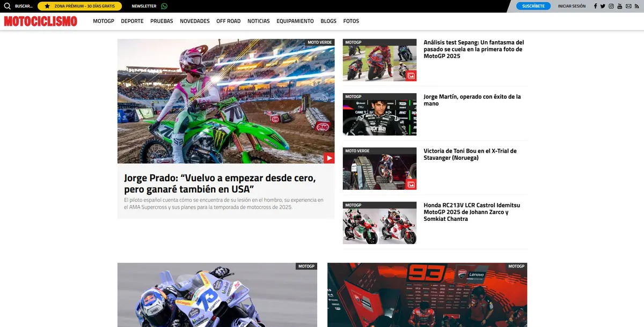Open the Blogs section
The width and height of the screenshot is (644, 327).
click(328, 21)
